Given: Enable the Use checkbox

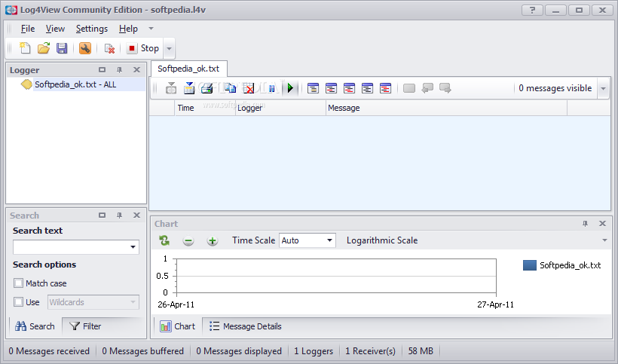Looking at the screenshot, I should (18, 301).
